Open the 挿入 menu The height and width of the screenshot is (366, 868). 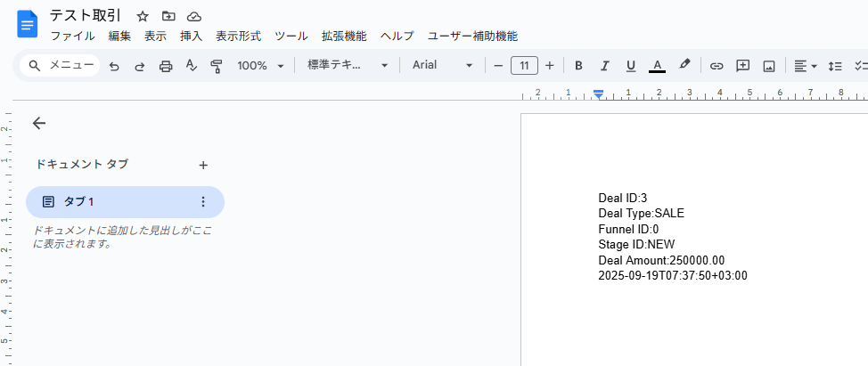coord(191,37)
